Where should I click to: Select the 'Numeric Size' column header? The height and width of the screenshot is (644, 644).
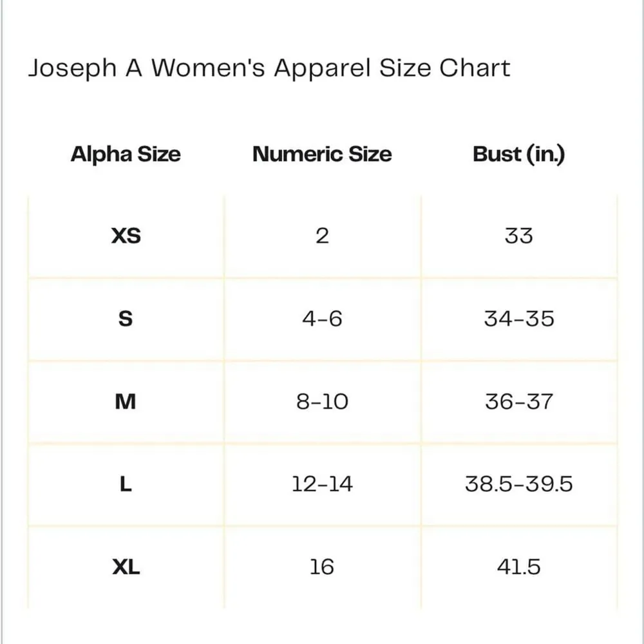tap(322, 155)
